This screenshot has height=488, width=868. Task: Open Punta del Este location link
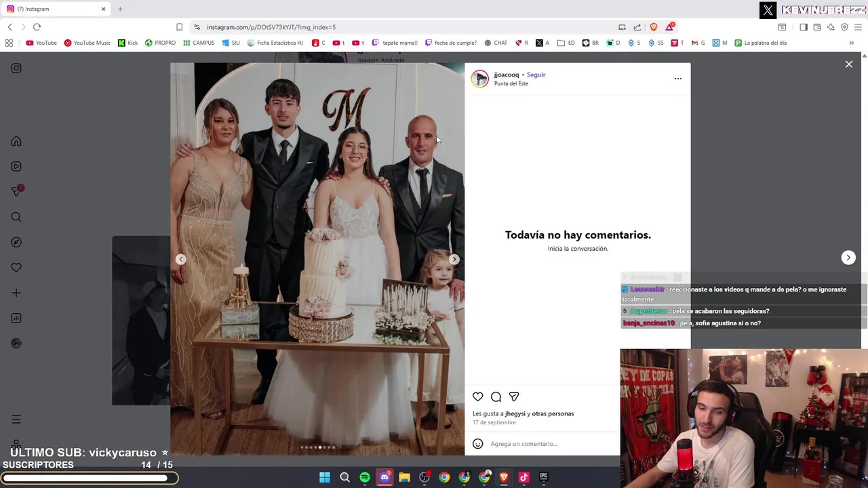pyautogui.click(x=511, y=83)
